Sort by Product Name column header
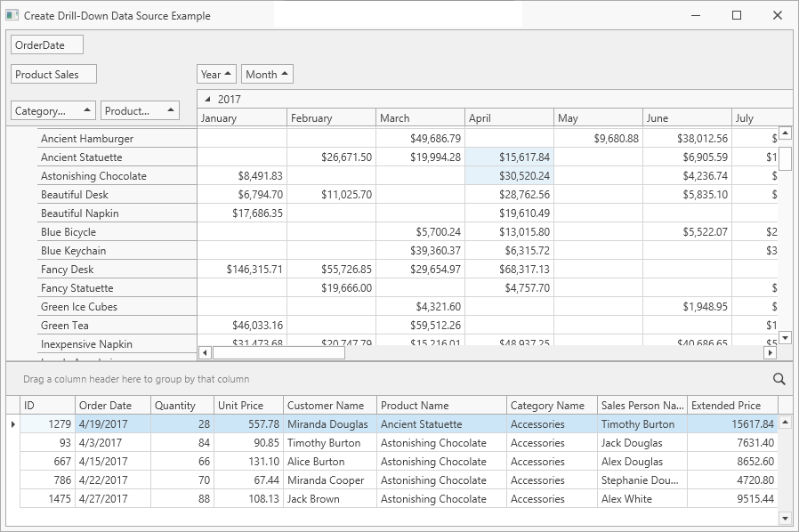799x532 pixels. click(442, 405)
